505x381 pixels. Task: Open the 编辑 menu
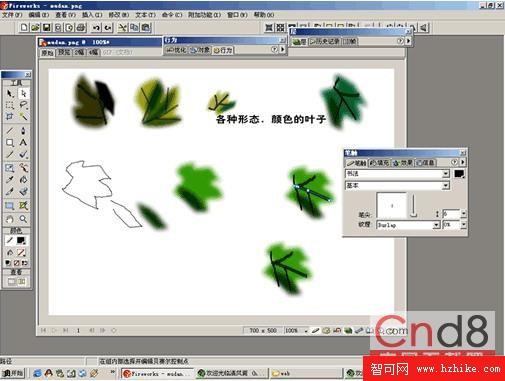(x=39, y=15)
